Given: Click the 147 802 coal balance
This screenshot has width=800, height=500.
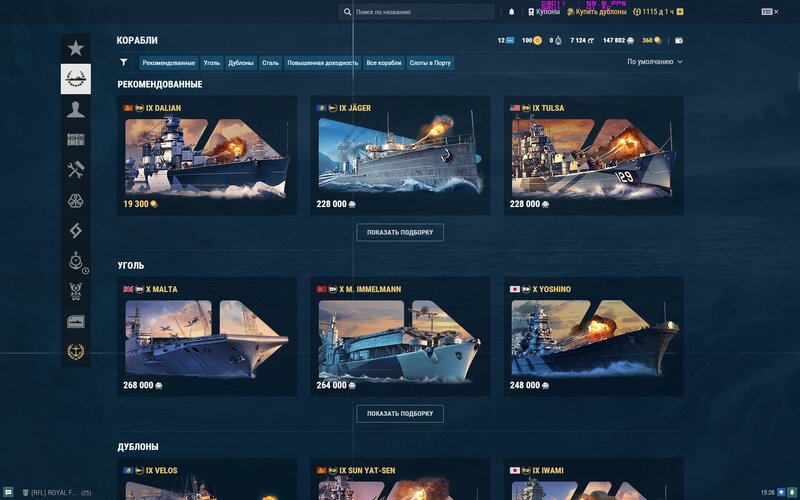Looking at the screenshot, I should pyautogui.click(x=618, y=40).
